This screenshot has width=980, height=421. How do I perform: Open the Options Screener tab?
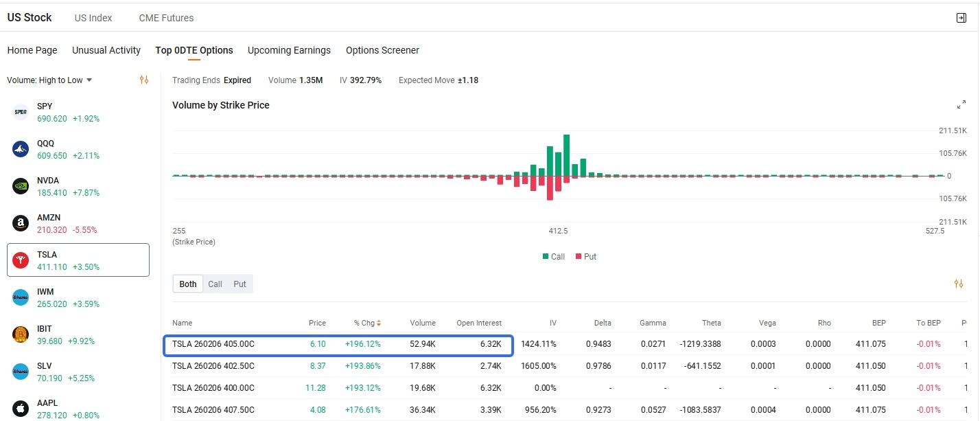coord(382,50)
